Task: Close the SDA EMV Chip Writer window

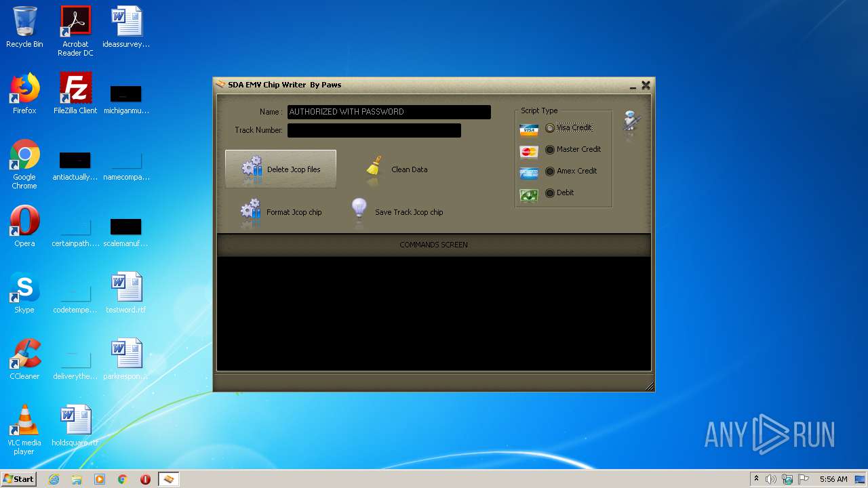Action: tap(646, 85)
